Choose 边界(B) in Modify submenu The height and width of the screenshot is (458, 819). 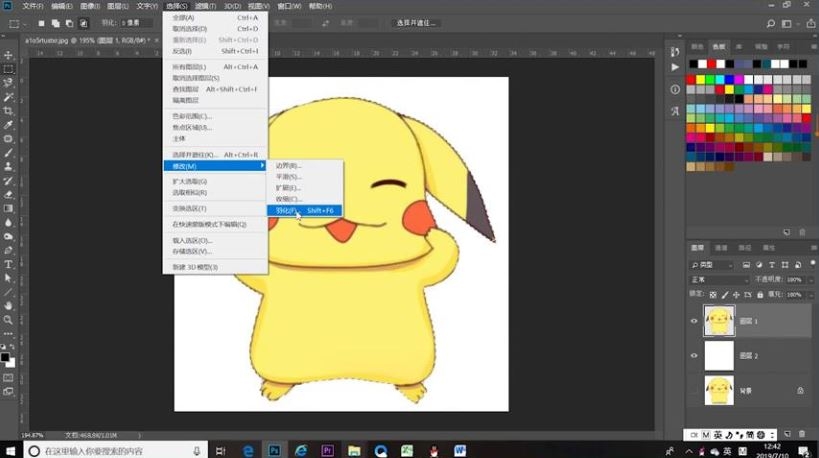tap(305, 166)
